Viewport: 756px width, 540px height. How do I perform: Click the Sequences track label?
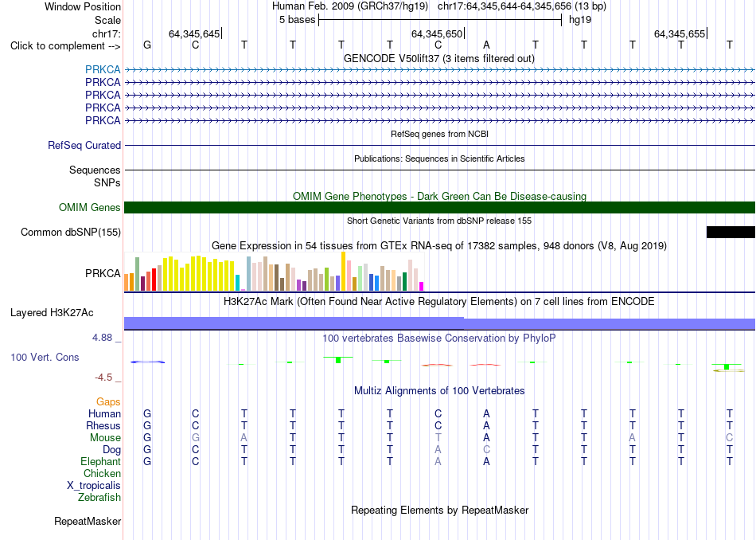click(95, 170)
